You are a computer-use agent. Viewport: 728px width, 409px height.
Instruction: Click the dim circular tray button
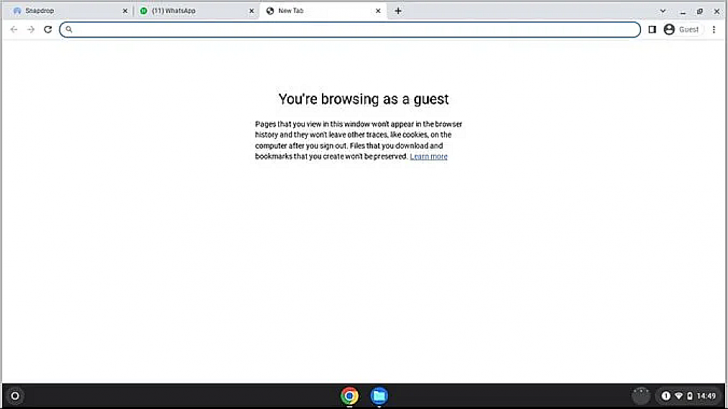pos(641,396)
